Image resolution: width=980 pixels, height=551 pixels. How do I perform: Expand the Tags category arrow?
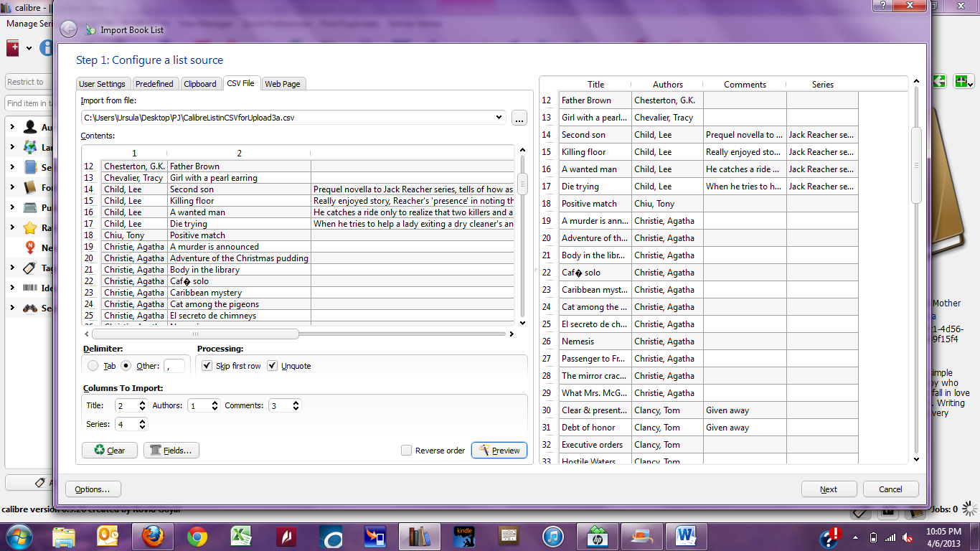click(12, 268)
